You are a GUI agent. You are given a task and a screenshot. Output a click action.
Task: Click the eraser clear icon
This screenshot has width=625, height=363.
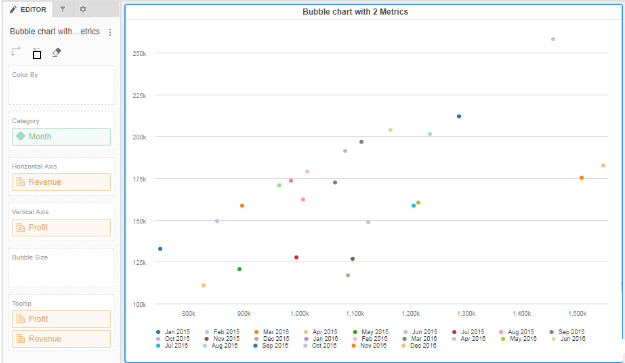(57, 53)
